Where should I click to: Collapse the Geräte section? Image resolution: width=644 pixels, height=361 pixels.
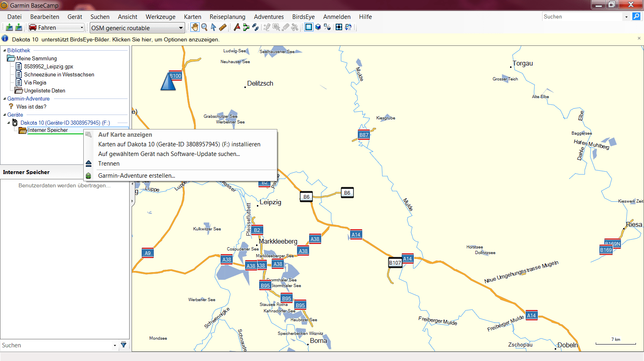point(4,115)
